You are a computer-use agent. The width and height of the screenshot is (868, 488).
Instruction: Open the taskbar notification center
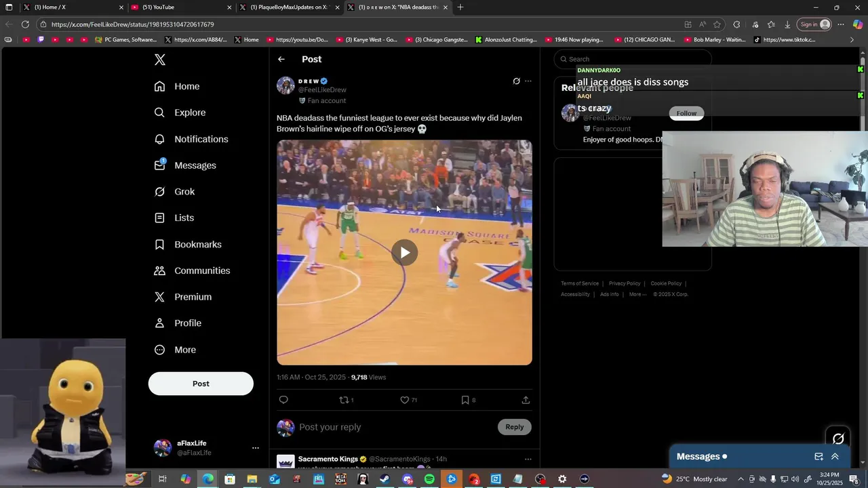[x=854, y=479]
